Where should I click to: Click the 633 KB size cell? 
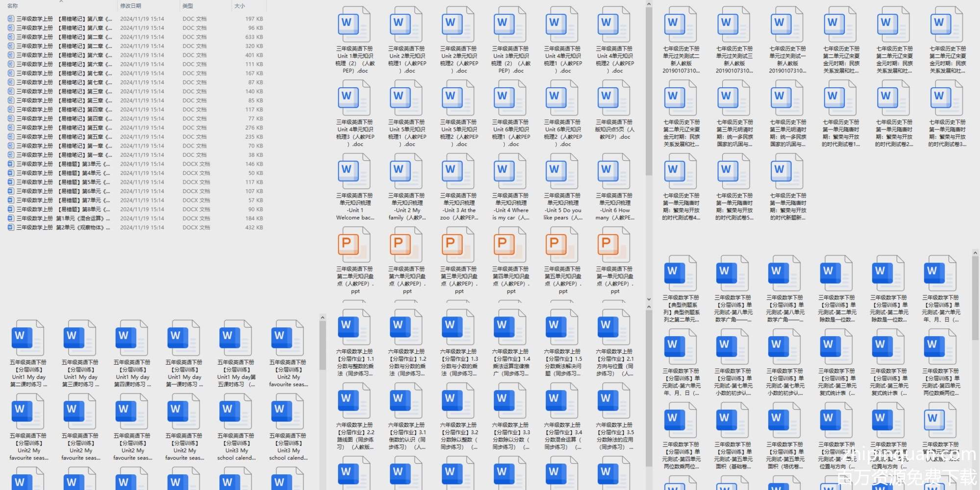[x=254, y=37]
